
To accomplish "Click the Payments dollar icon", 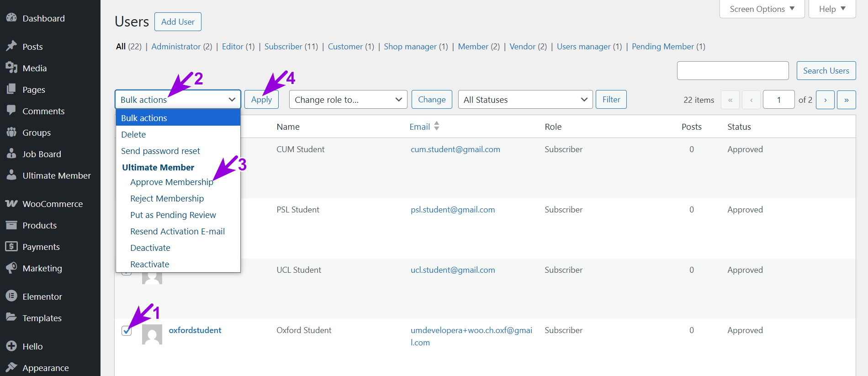I will click(x=11, y=246).
